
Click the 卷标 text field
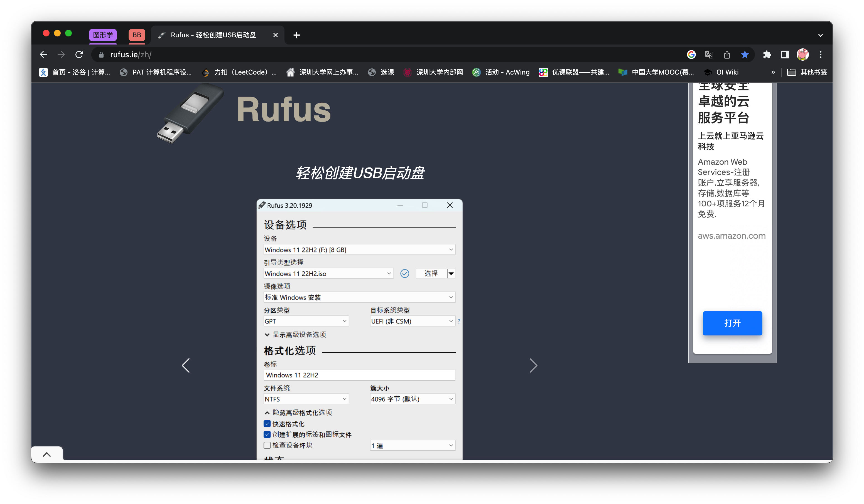coord(359,375)
